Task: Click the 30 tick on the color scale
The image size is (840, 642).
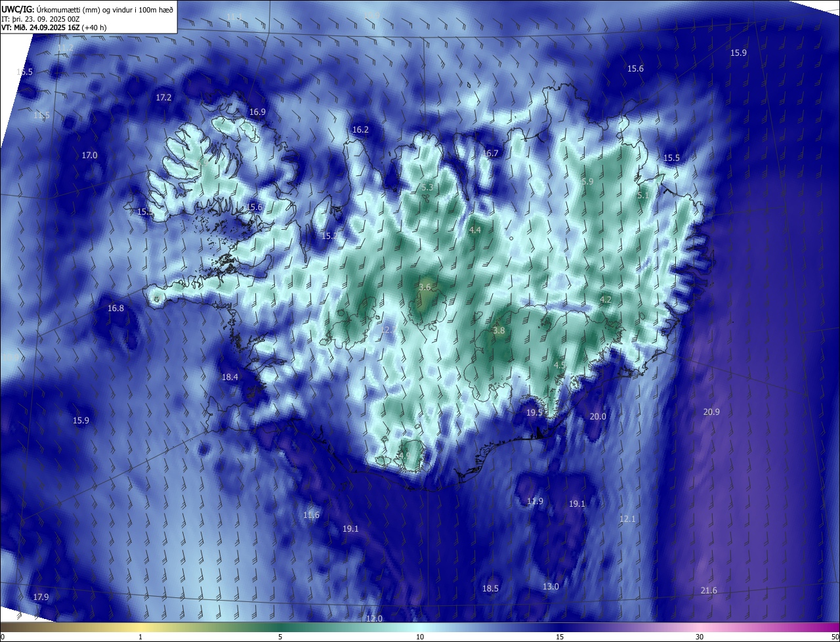Action: point(700,637)
